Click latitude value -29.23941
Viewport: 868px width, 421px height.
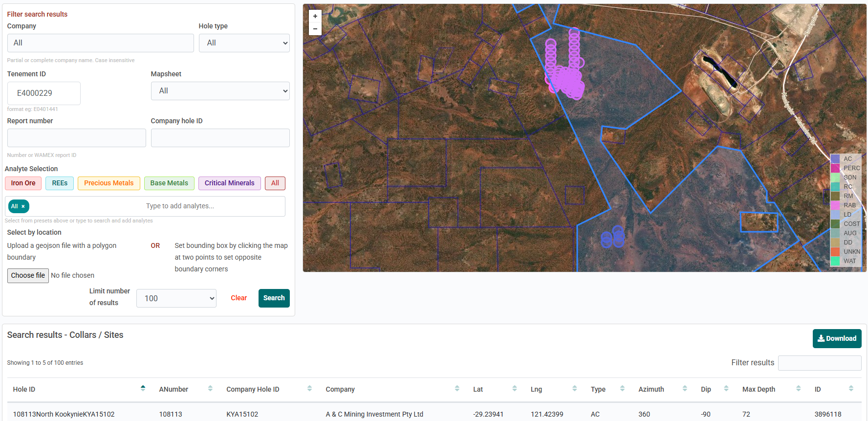click(488, 414)
